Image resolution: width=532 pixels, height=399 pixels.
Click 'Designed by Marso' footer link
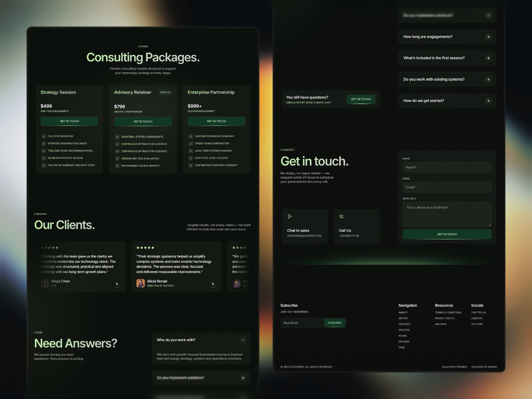[484, 367]
